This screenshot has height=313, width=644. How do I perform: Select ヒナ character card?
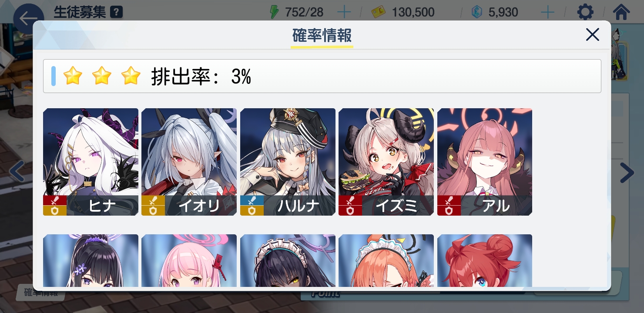pyautogui.click(x=91, y=162)
